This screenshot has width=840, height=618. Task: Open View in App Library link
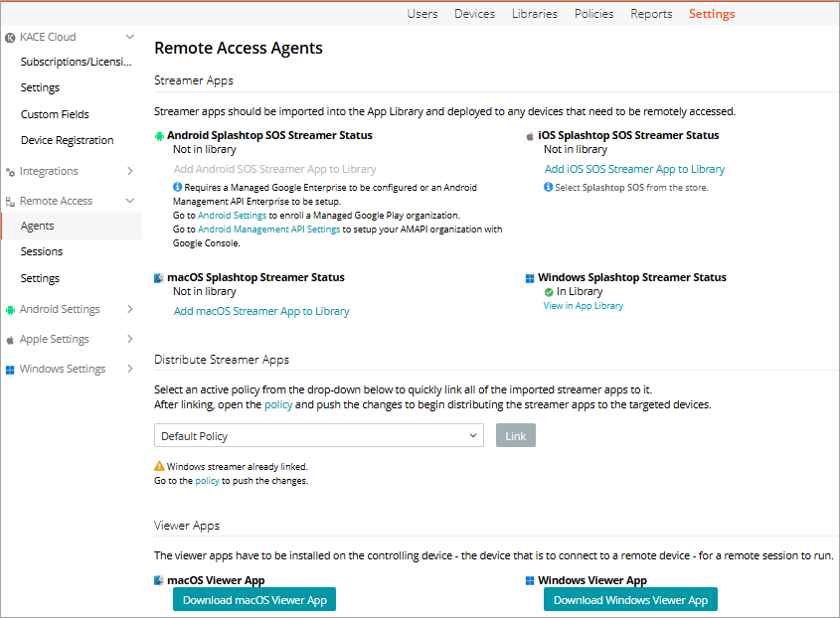pos(583,306)
